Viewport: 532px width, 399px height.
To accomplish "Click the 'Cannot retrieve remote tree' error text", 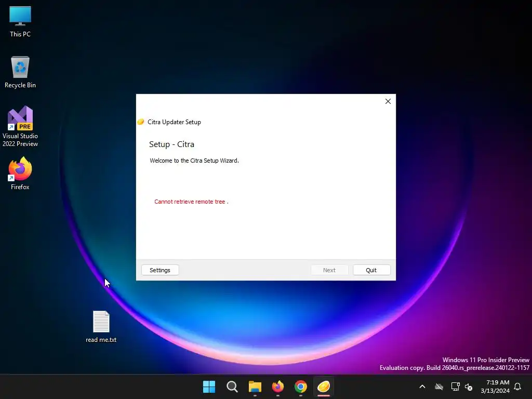I will (191, 202).
